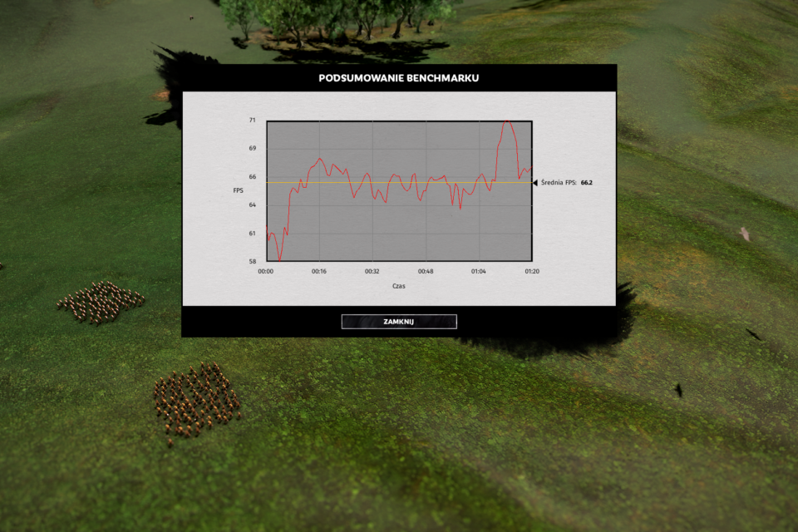Click the 64 tick on FPS axis
This screenshot has width=798, height=532.
[252, 205]
